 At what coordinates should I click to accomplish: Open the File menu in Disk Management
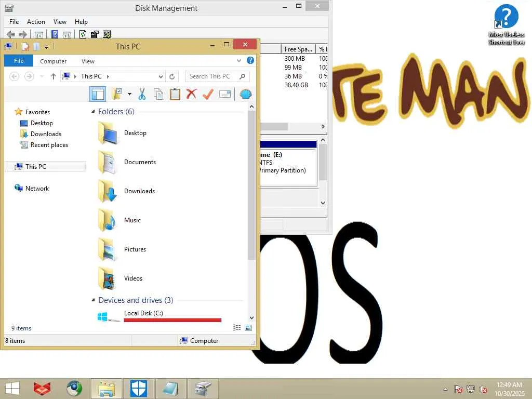[14, 22]
